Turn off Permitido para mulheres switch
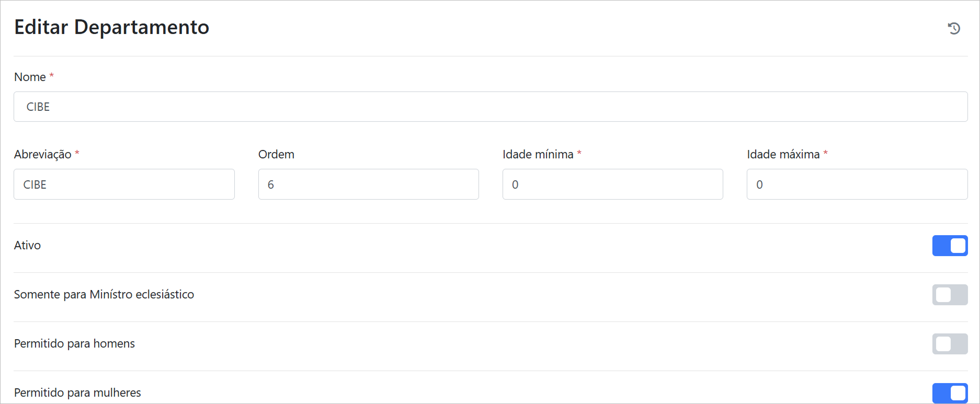 pyautogui.click(x=950, y=393)
